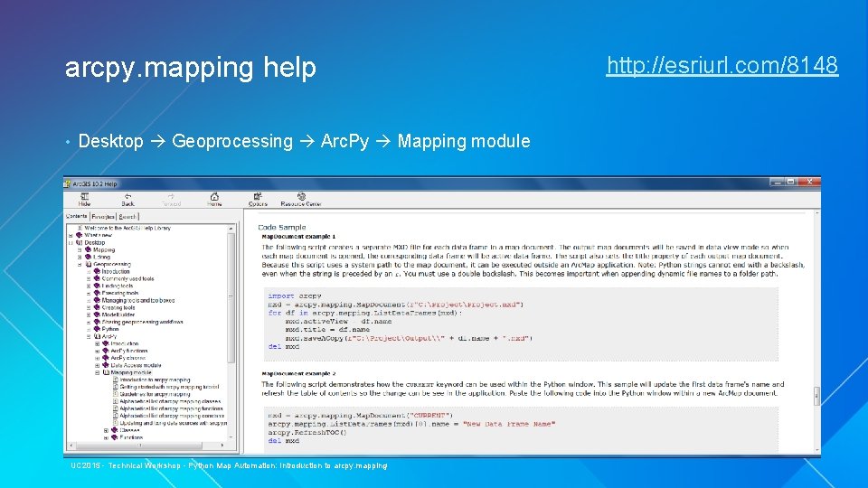Expand the What's new tree node
This screenshot has height=488, width=868.
coord(71,235)
